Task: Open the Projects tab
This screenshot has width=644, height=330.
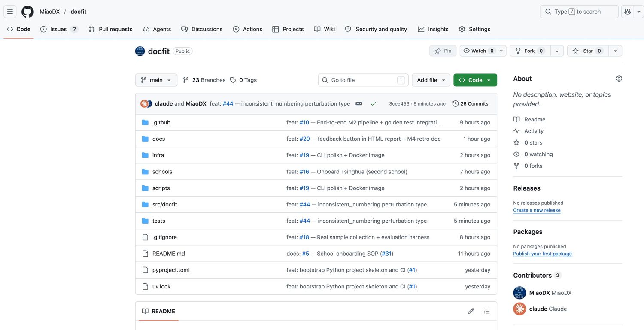Action: tap(288, 29)
